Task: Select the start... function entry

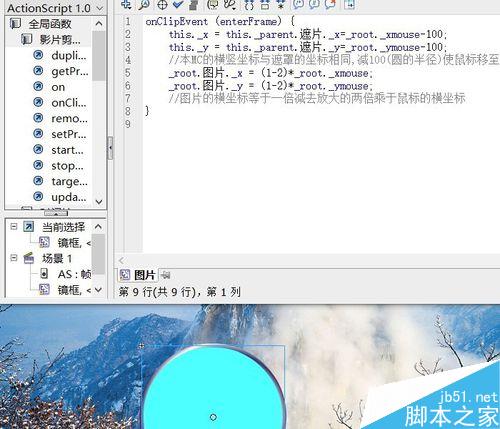Action: [67, 150]
